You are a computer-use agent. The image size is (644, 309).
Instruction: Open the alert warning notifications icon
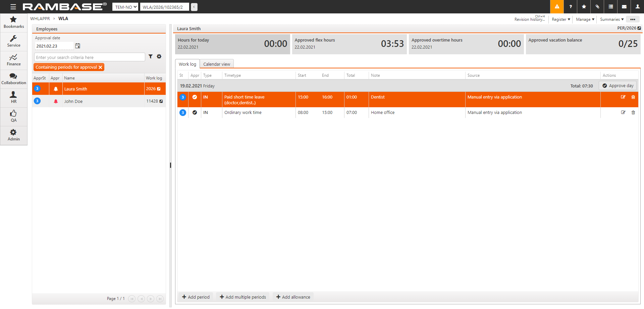point(557,7)
